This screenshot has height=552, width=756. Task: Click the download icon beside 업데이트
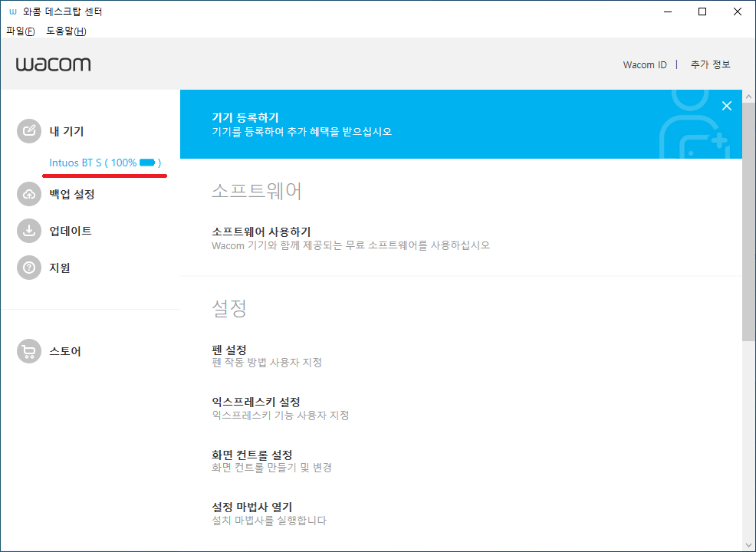pyautogui.click(x=29, y=231)
